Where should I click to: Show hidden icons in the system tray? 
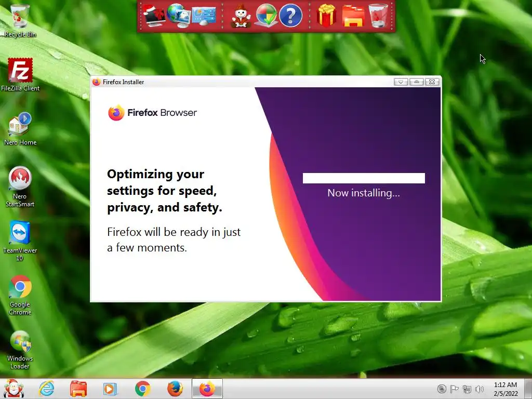click(x=442, y=389)
